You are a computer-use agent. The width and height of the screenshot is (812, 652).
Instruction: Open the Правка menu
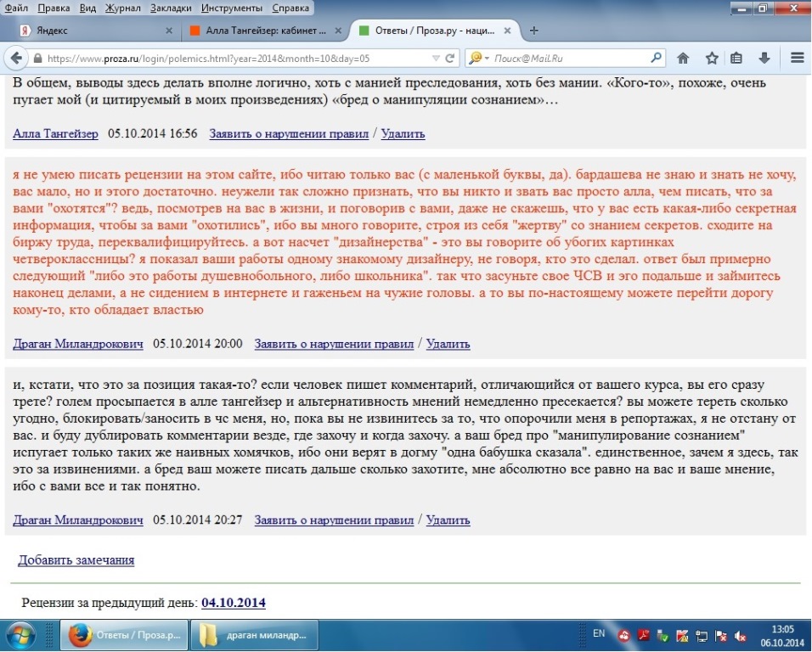tap(54, 8)
